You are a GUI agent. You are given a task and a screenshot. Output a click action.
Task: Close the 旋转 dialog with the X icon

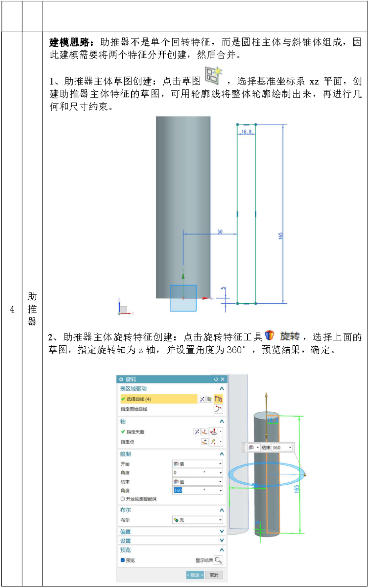point(222,379)
